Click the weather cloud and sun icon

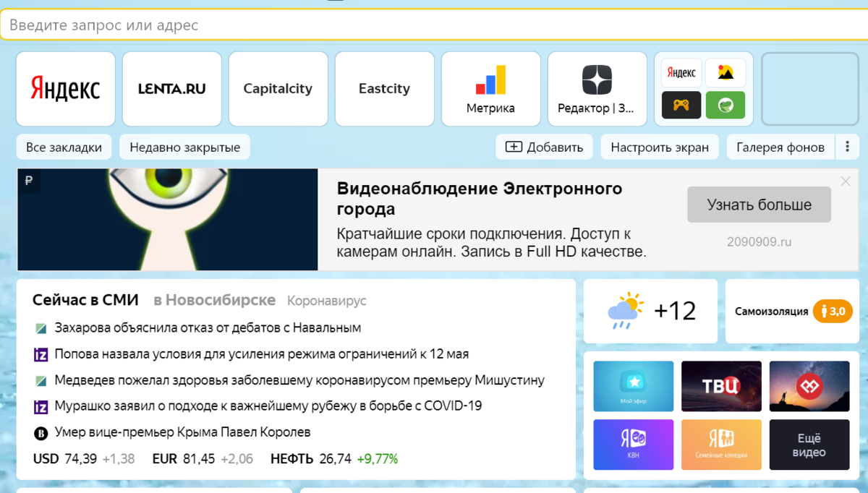[626, 311]
